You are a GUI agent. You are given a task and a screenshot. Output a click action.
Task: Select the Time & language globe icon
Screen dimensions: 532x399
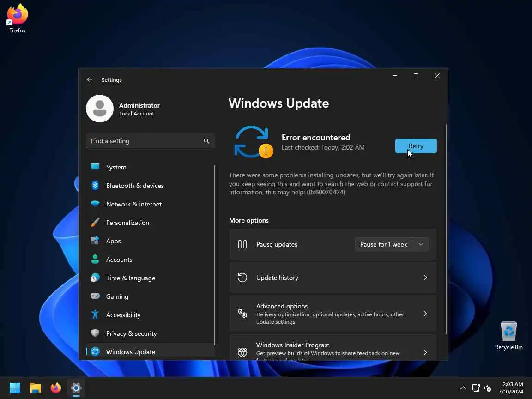[95, 278]
